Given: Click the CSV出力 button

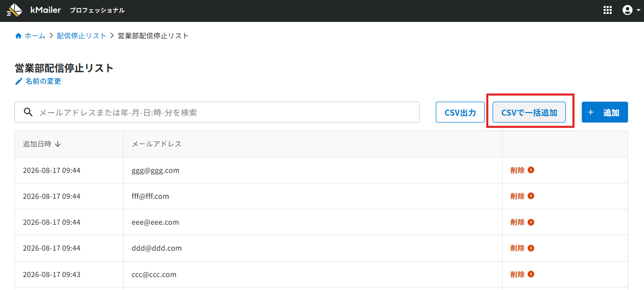Looking at the screenshot, I should pos(460,112).
